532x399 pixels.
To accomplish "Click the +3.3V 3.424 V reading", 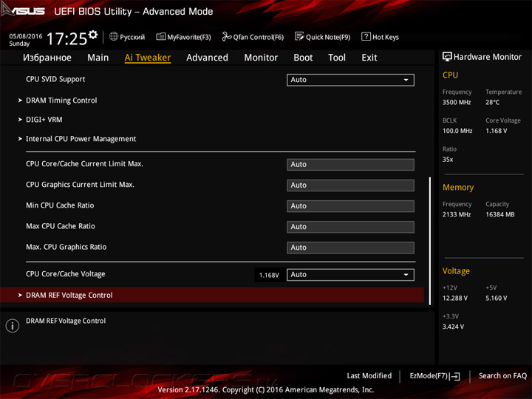I will [453, 327].
